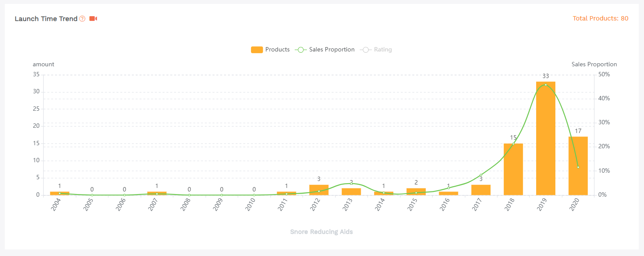Click the Total Products: 80 text
Viewport: 644px width, 256px height.
click(600, 18)
